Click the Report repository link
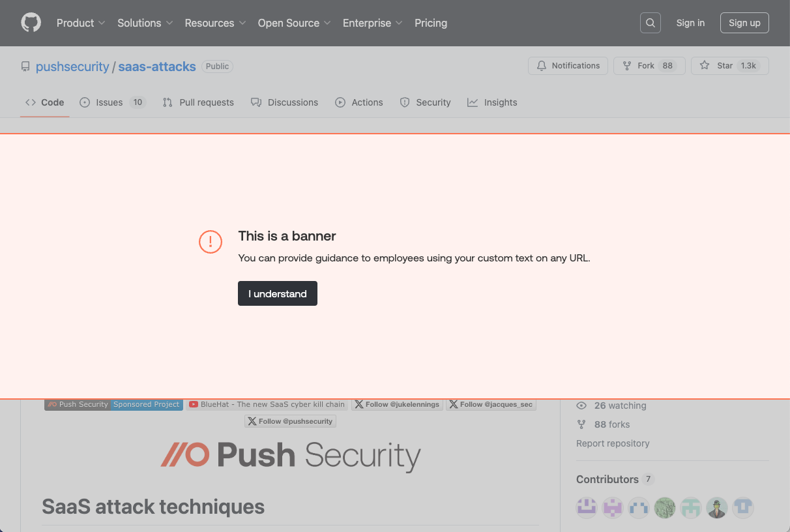Screen dimensions: 790x532 click(613, 443)
